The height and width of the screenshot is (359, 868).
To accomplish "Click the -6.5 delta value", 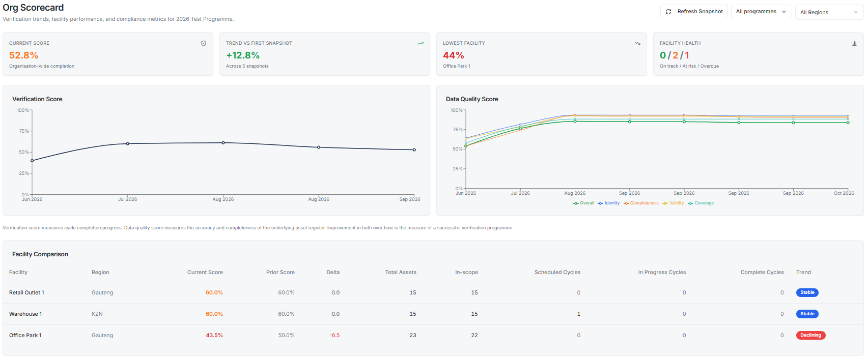I will point(334,336).
